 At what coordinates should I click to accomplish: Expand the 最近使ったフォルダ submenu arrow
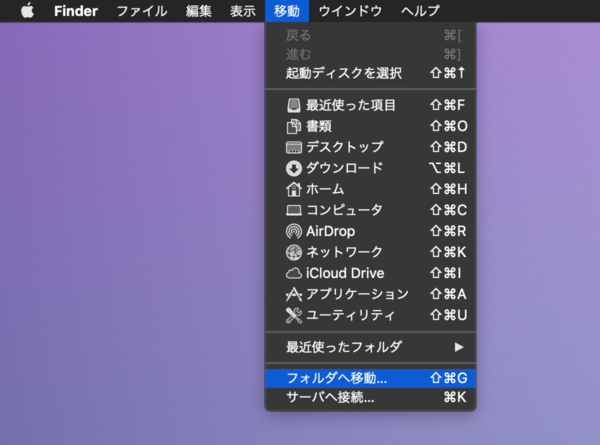pyautogui.click(x=459, y=347)
